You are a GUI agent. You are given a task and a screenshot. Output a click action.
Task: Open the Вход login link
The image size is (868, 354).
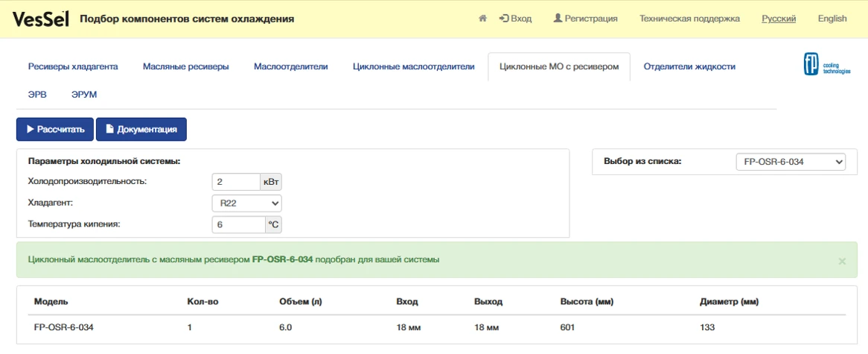pos(515,19)
